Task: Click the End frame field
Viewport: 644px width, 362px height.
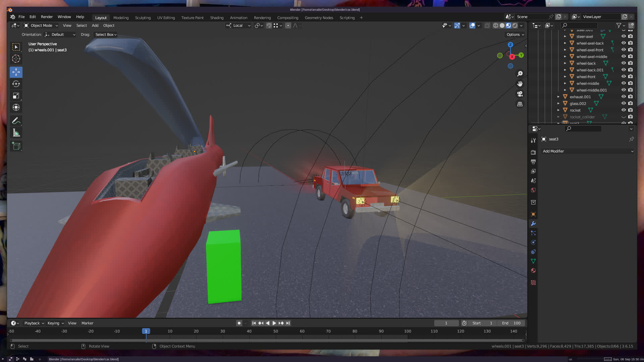Action: click(511, 323)
